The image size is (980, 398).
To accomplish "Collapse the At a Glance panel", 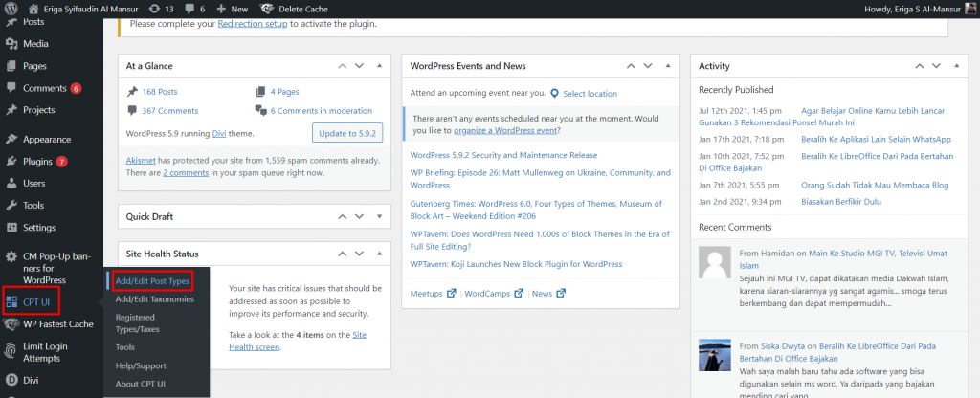I will 379,66.
